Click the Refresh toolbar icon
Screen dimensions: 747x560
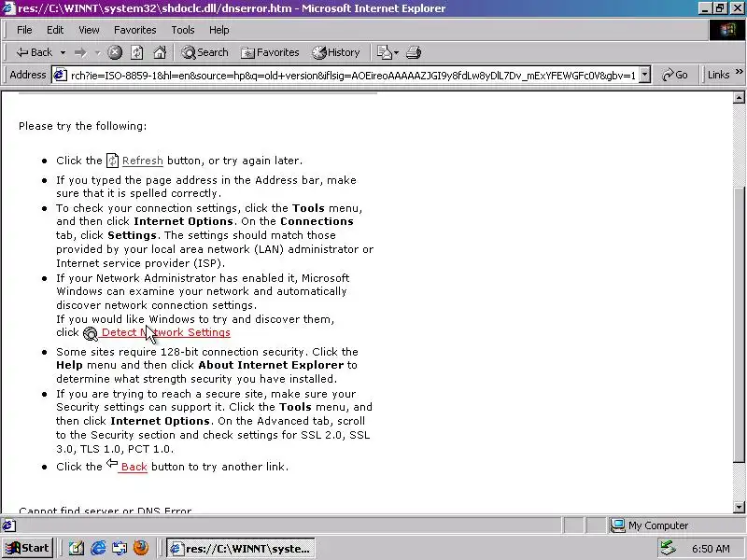pos(137,52)
